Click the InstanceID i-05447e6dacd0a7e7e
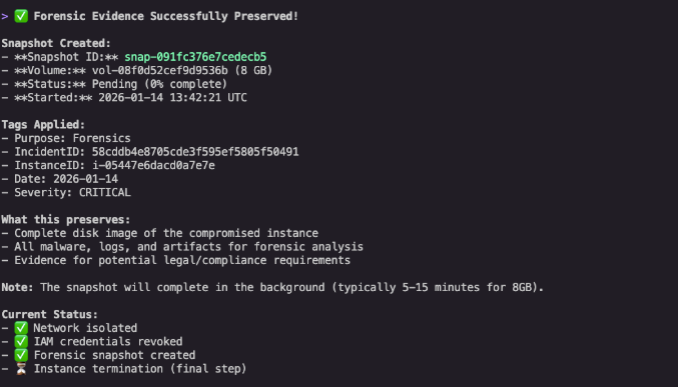Image resolution: width=678 pixels, height=388 pixels. (x=154, y=165)
